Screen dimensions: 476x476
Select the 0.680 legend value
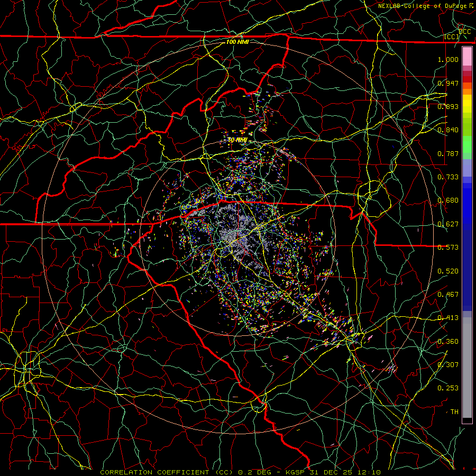click(448, 200)
